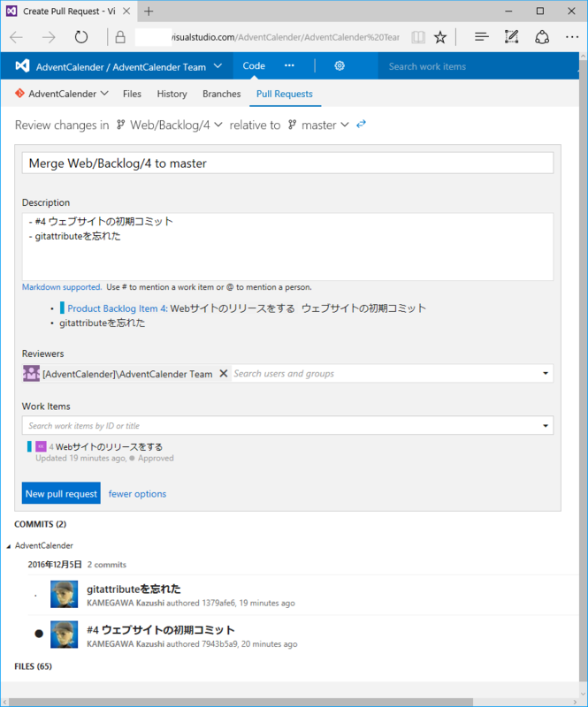Click into the Description text area

[x=287, y=247]
